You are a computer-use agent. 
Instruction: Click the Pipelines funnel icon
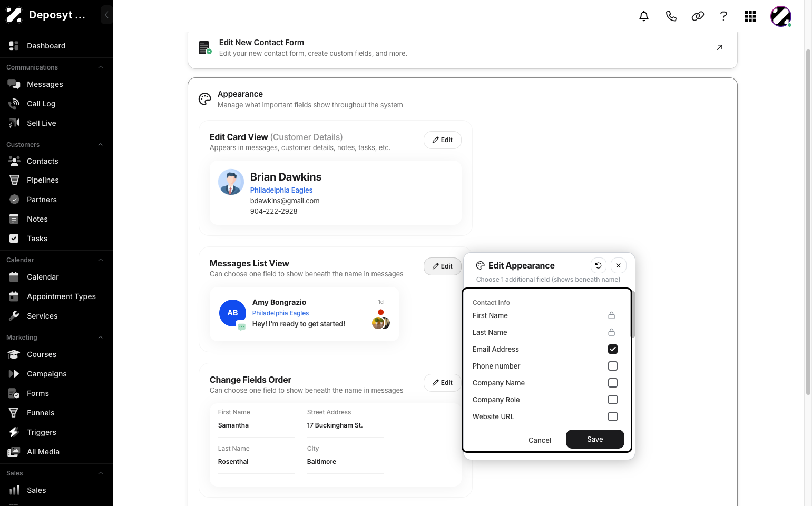click(14, 180)
